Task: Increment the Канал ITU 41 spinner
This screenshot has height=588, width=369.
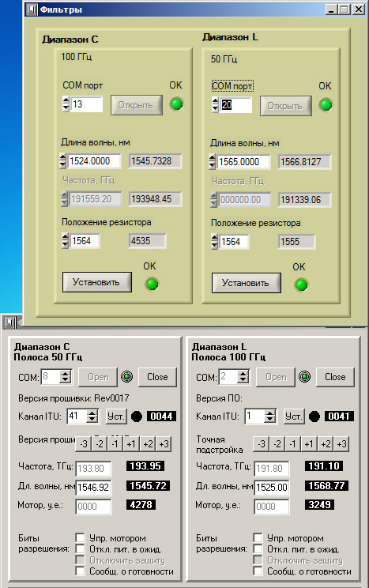Action: pyautogui.click(x=92, y=413)
